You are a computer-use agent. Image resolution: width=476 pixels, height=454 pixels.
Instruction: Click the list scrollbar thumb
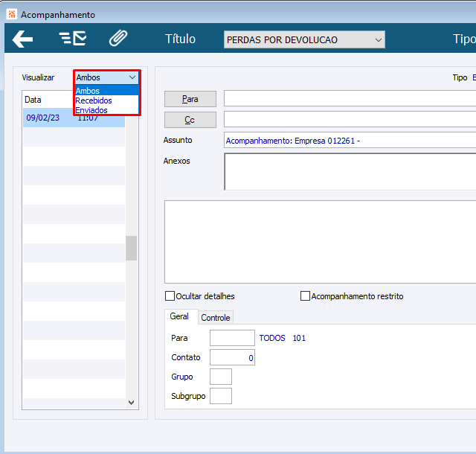131,249
